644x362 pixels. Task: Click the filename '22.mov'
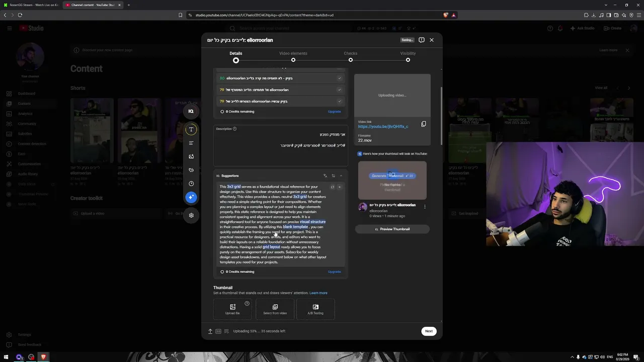pyautogui.click(x=365, y=141)
